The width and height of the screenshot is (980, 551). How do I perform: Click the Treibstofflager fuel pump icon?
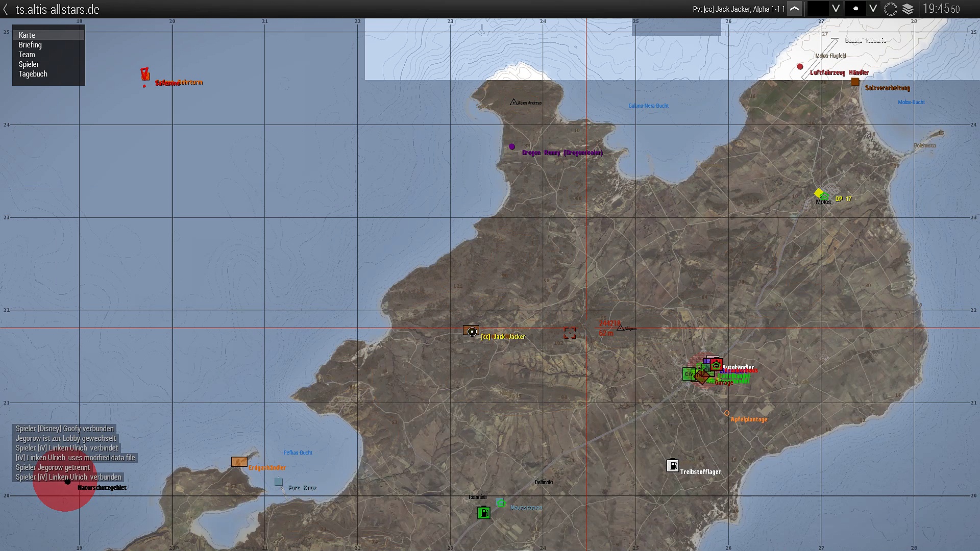[673, 465]
